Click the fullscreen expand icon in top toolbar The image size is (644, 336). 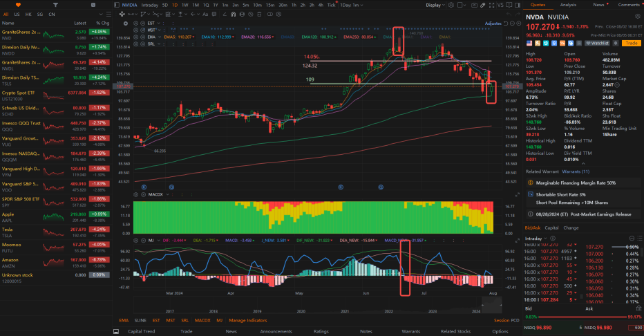491,5
